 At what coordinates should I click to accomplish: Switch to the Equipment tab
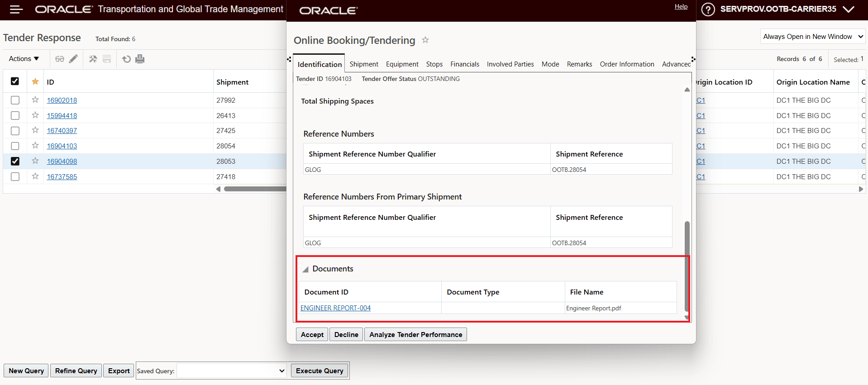coord(402,64)
